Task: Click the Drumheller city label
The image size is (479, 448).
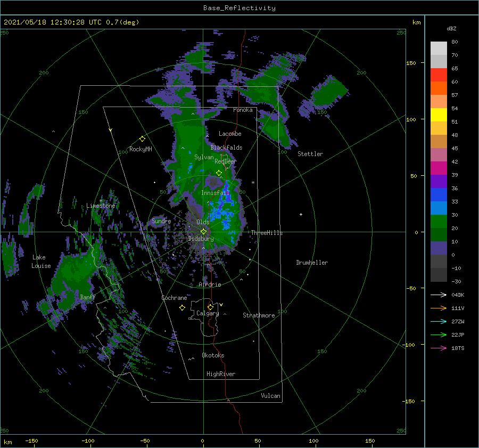Action: tap(312, 263)
